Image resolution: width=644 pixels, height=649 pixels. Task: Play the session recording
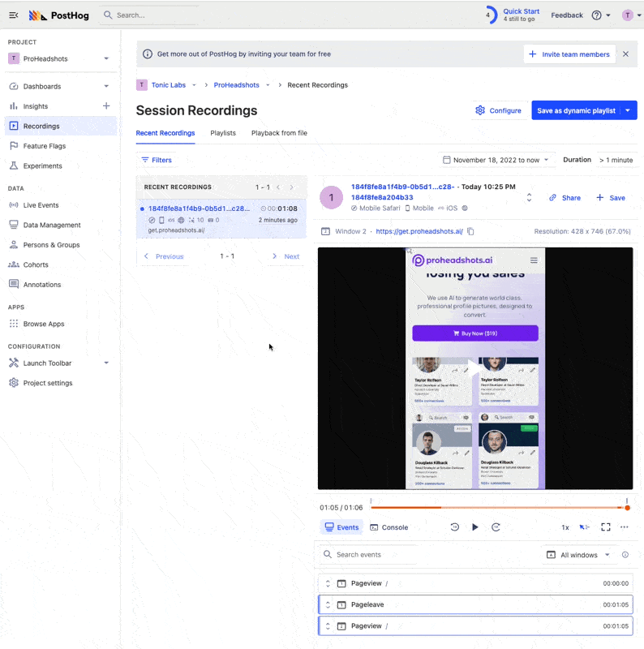(475, 527)
